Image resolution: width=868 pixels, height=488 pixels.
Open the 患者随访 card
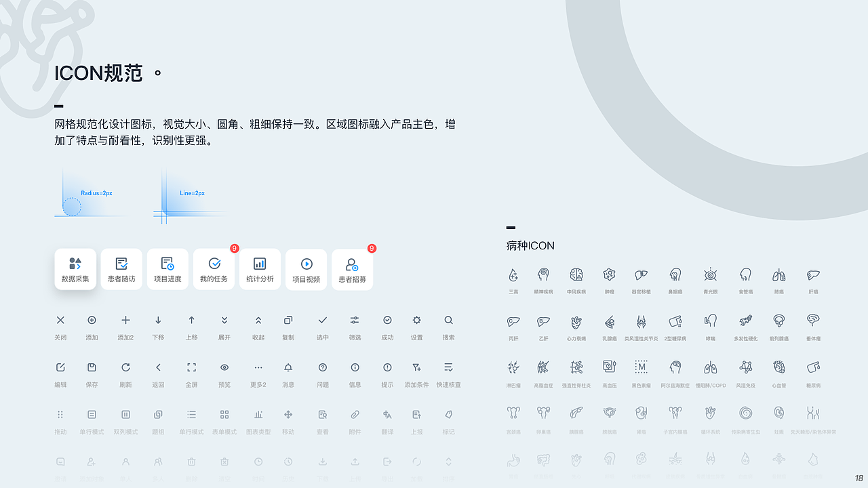click(121, 269)
